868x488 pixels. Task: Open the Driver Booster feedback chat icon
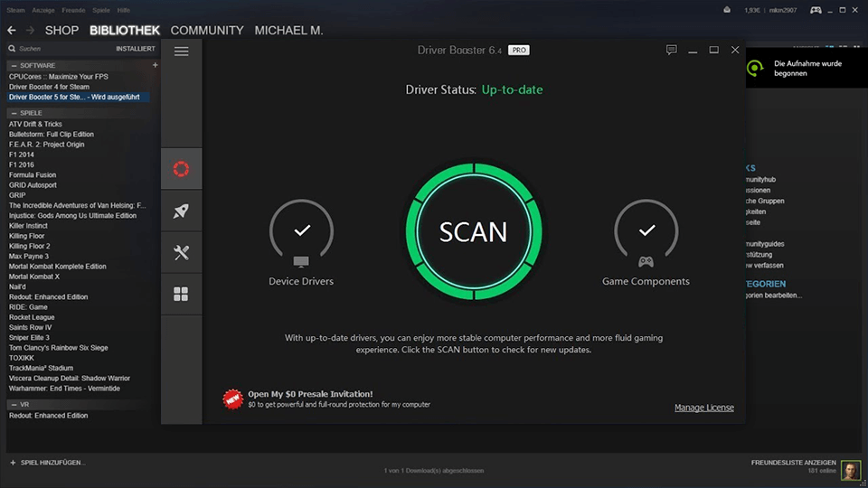672,50
